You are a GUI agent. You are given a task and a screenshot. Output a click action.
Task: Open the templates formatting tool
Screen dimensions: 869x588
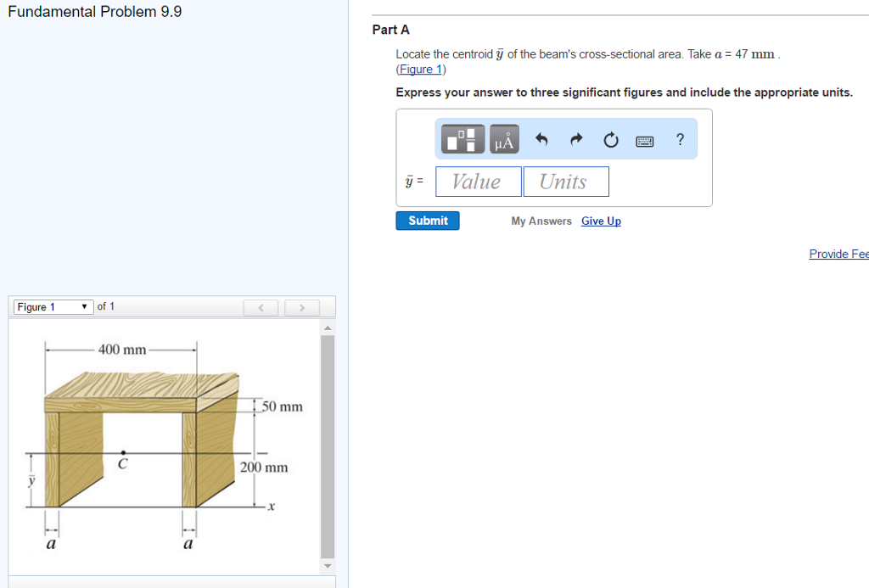tap(463, 139)
